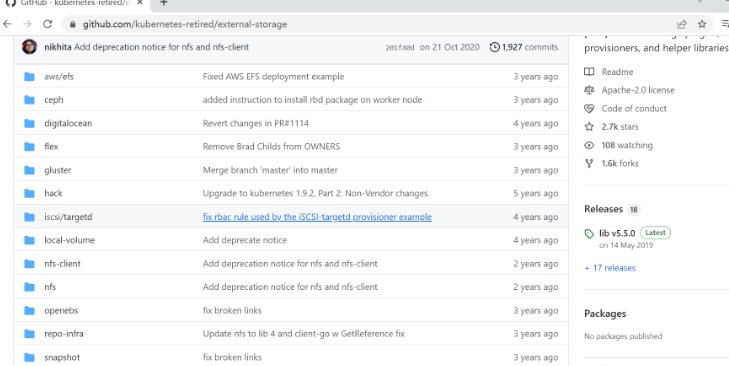Click the hack folder icon
Image resolution: width=729 pixels, height=366 pixels.
click(x=29, y=193)
